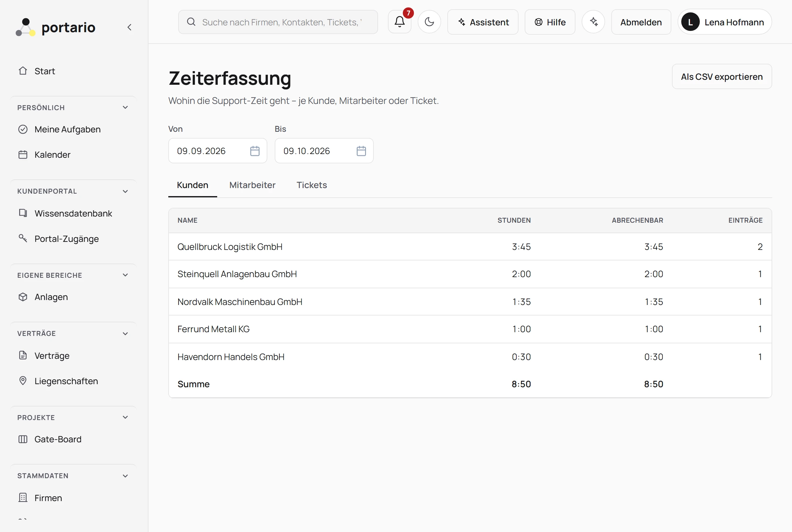Image resolution: width=792 pixels, height=532 pixels.
Task: Click the sparkle icon button beside Hilfe
Action: click(593, 22)
